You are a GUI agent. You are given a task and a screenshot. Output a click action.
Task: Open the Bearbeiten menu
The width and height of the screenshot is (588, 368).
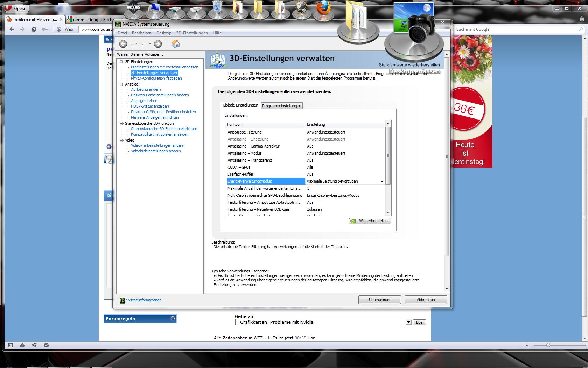pos(142,33)
